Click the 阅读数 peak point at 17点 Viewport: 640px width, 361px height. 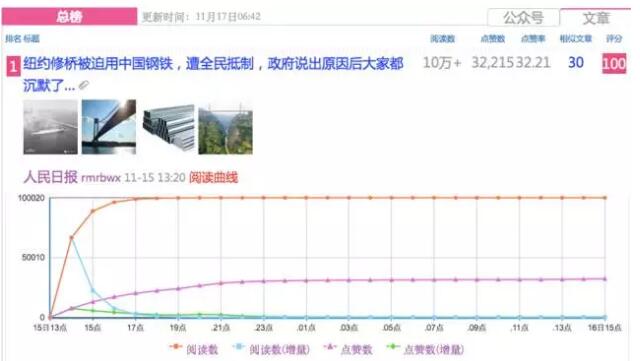tap(136, 199)
